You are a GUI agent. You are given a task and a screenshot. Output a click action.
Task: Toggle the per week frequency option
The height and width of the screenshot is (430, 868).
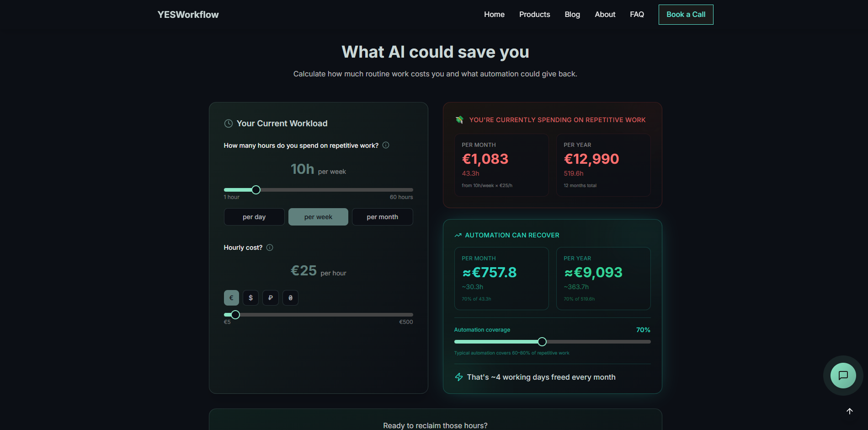tap(318, 217)
